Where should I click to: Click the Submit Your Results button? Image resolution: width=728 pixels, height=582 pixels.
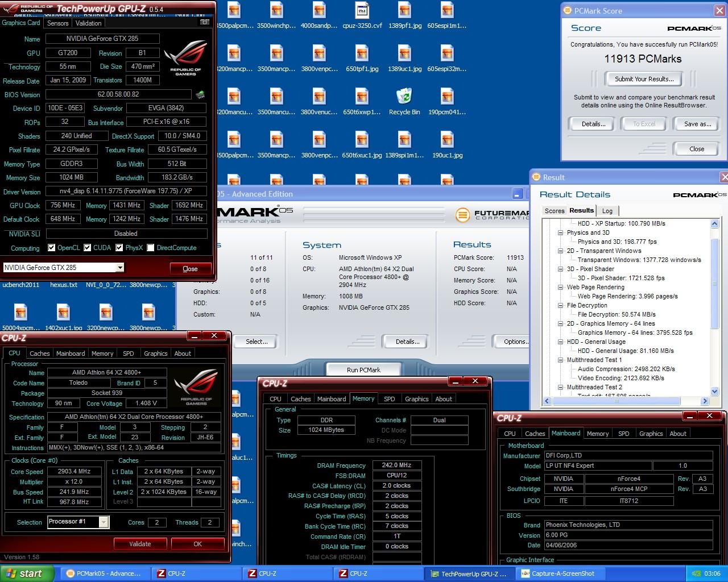pos(644,79)
